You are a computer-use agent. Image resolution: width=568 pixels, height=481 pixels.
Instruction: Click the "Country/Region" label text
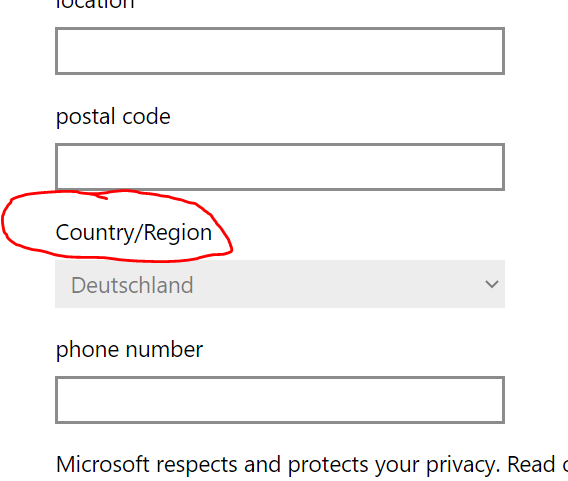tap(134, 233)
